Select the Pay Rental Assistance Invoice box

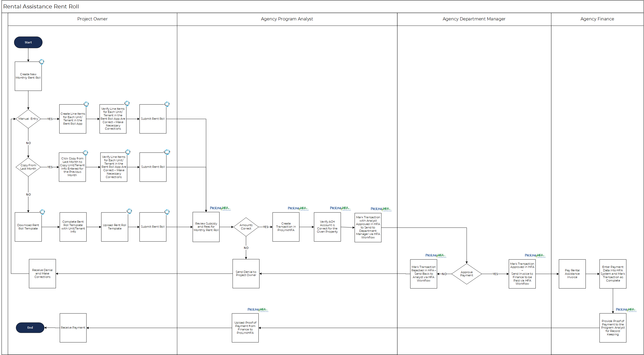click(x=572, y=274)
